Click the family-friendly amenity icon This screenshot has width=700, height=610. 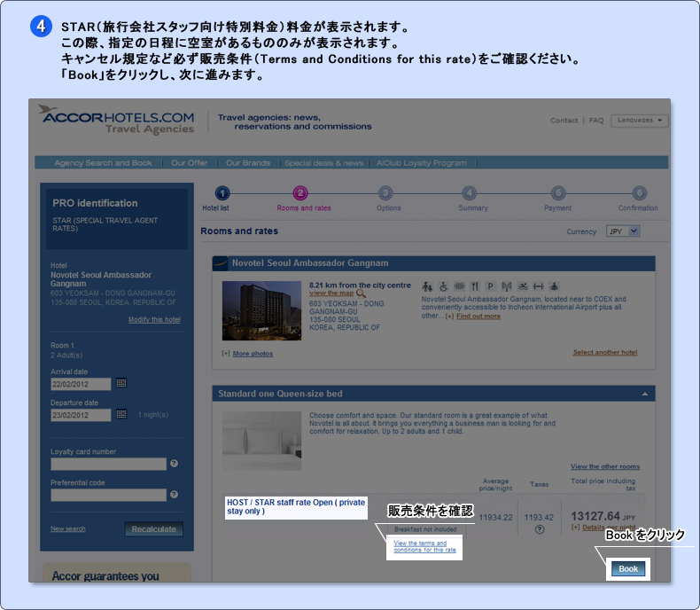click(427, 286)
